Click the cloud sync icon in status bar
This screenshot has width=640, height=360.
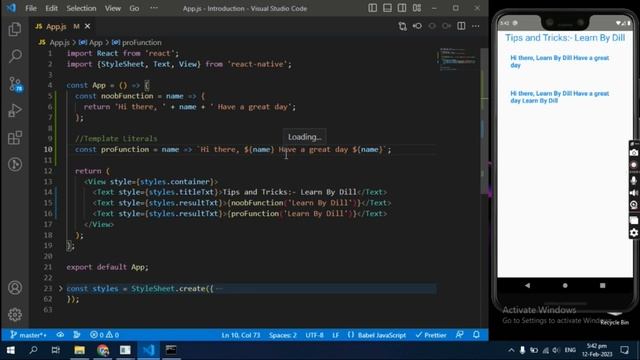pos(60,335)
